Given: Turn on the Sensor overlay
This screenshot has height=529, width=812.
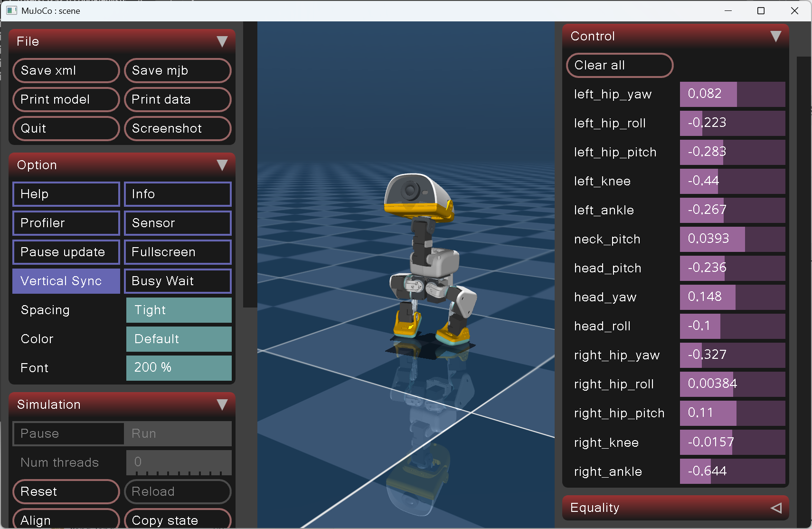Looking at the screenshot, I should 178,223.
